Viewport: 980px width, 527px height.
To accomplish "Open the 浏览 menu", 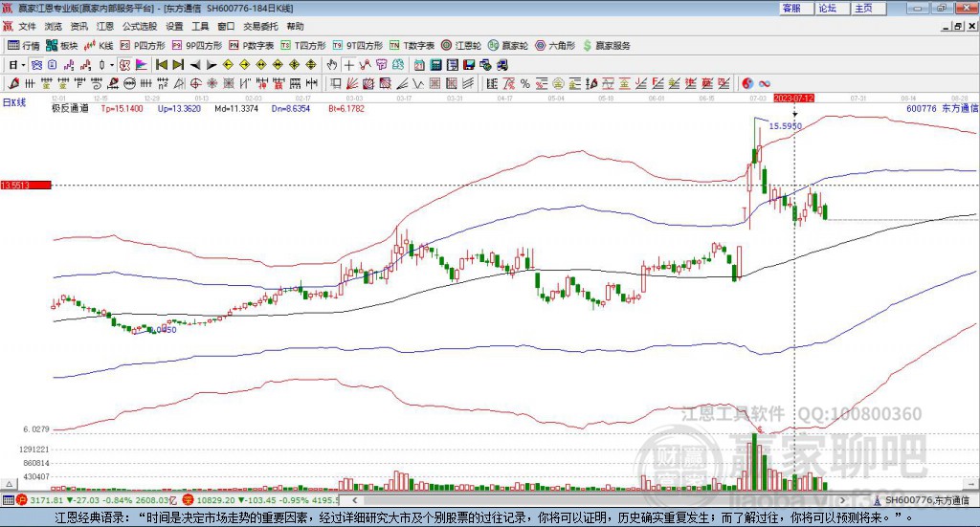I will click(54, 26).
